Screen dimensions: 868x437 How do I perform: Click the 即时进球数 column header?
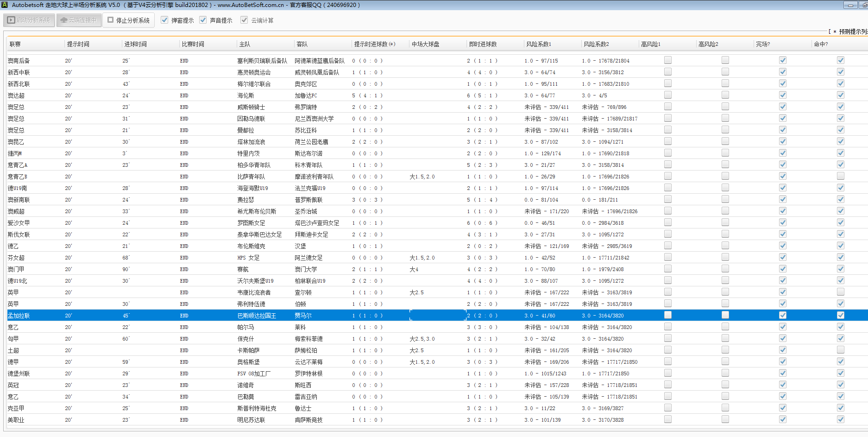(x=483, y=44)
